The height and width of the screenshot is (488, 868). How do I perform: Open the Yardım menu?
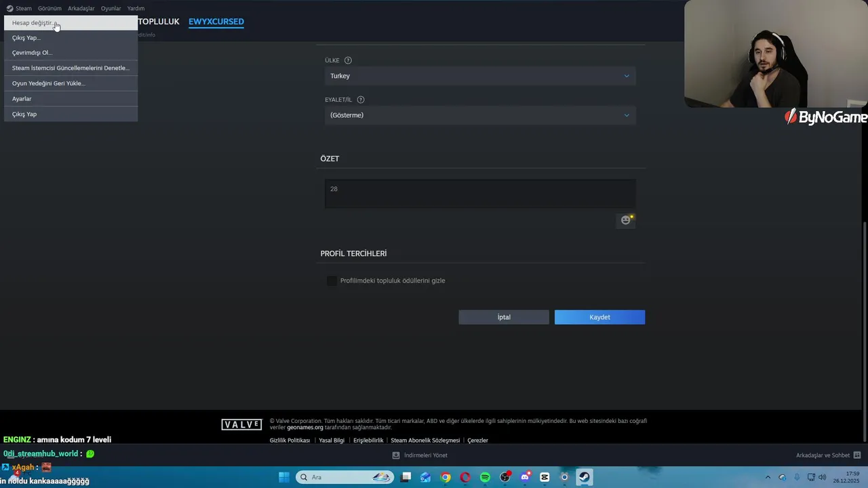136,8
